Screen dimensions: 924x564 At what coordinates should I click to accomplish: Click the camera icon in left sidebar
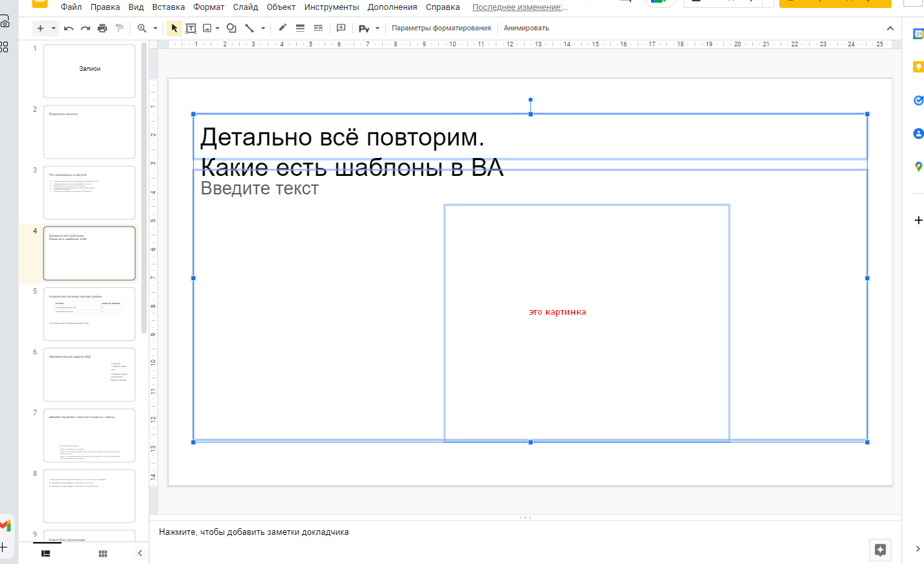click(5, 22)
